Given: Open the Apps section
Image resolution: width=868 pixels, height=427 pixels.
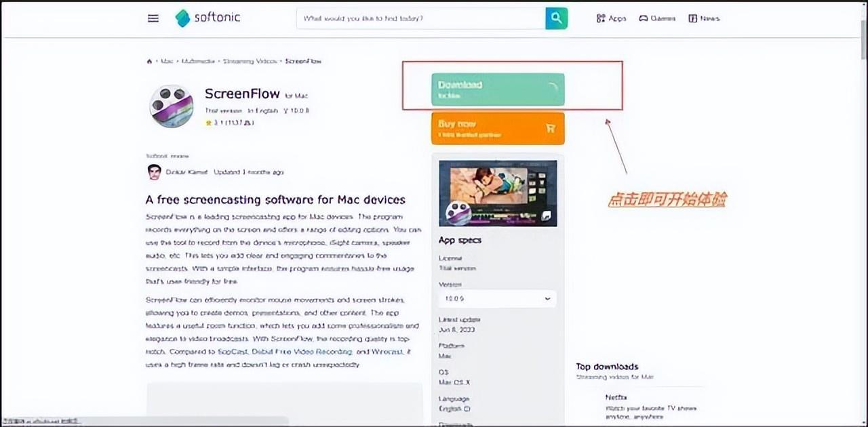Looking at the screenshot, I should pyautogui.click(x=611, y=18).
